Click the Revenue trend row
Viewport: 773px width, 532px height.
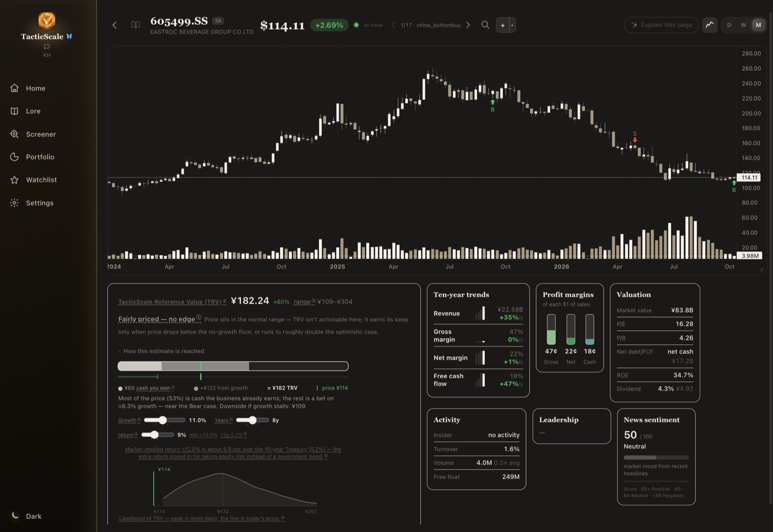[x=478, y=313]
